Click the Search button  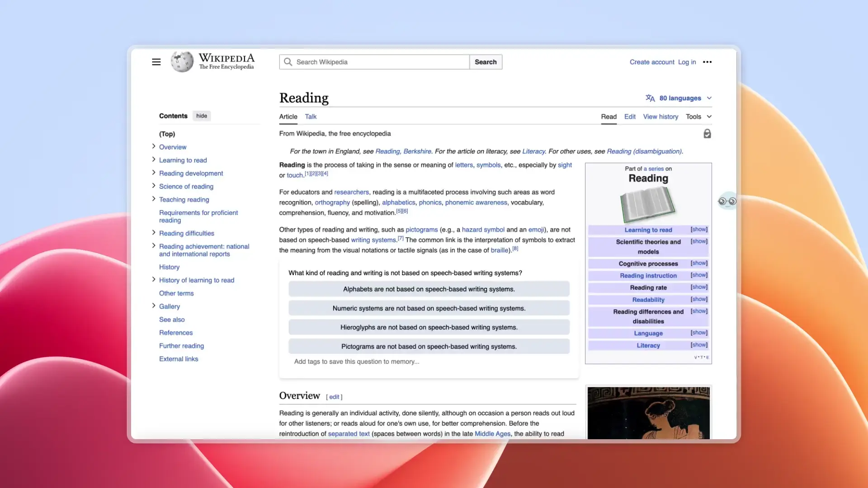point(486,62)
